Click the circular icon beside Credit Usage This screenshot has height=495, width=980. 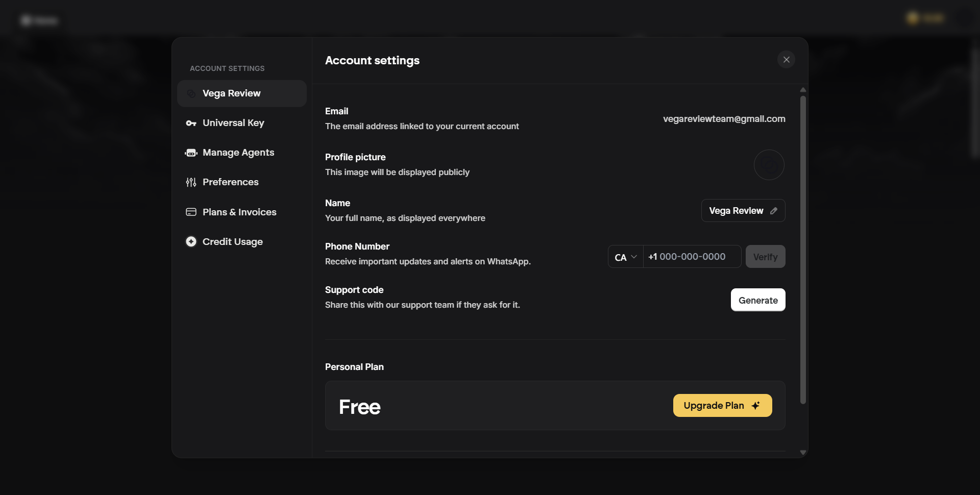coord(191,241)
